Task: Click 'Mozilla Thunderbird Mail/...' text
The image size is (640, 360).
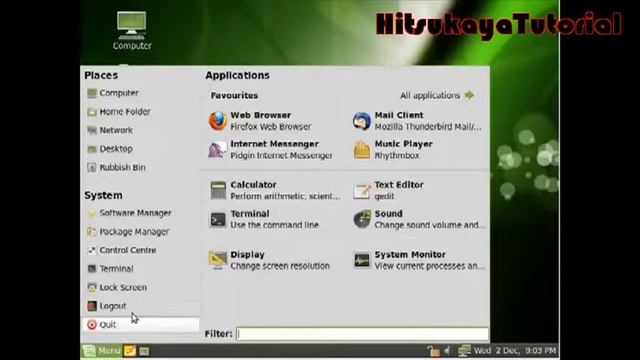Action: point(428,127)
